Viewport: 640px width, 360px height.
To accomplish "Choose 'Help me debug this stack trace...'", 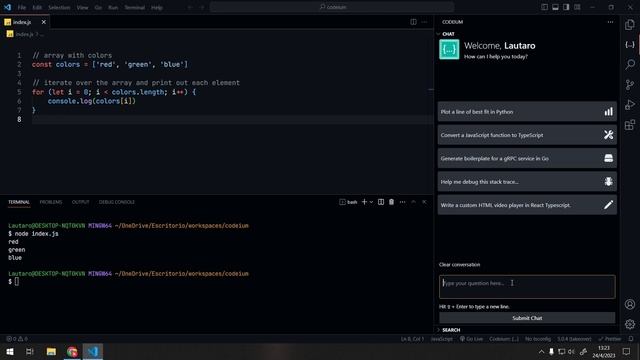I will click(x=527, y=182).
